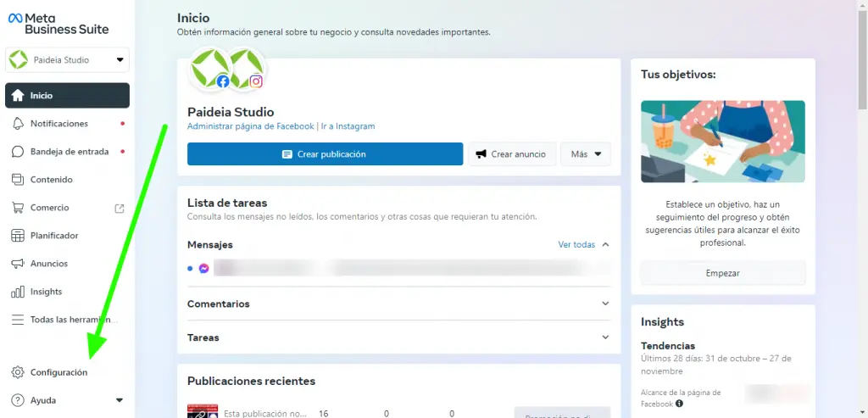Collapse the Mensajes section chevron
The height and width of the screenshot is (418, 868).
click(x=605, y=244)
